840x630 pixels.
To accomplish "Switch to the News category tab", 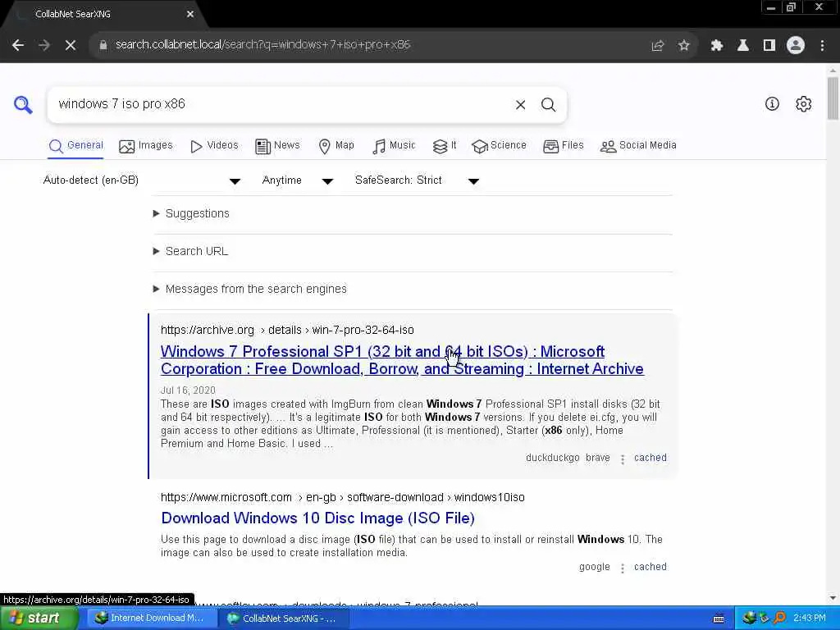I will pos(277,146).
